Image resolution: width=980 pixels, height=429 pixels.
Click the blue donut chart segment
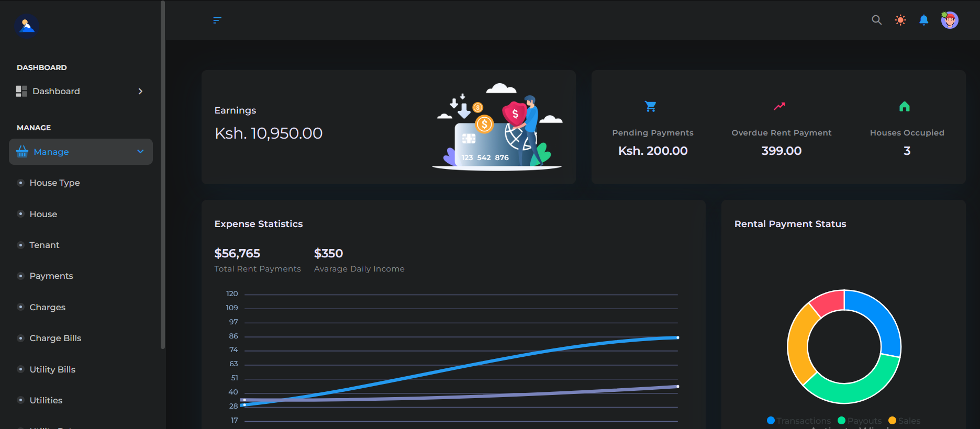[x=879, y=320]
